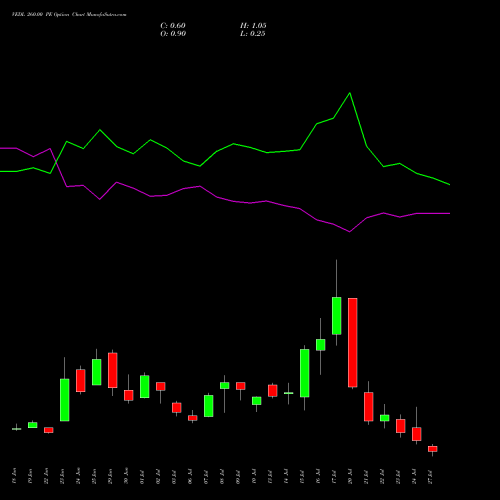Click the '07 Jul' date axis label
This screenshot has height=500, width=500.
click(206, 476)
